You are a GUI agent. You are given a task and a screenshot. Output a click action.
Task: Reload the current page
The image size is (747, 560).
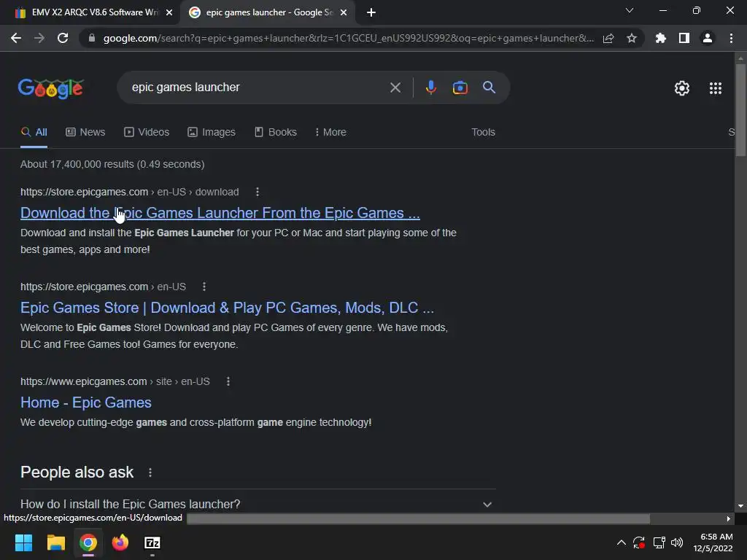coord(63,38)
